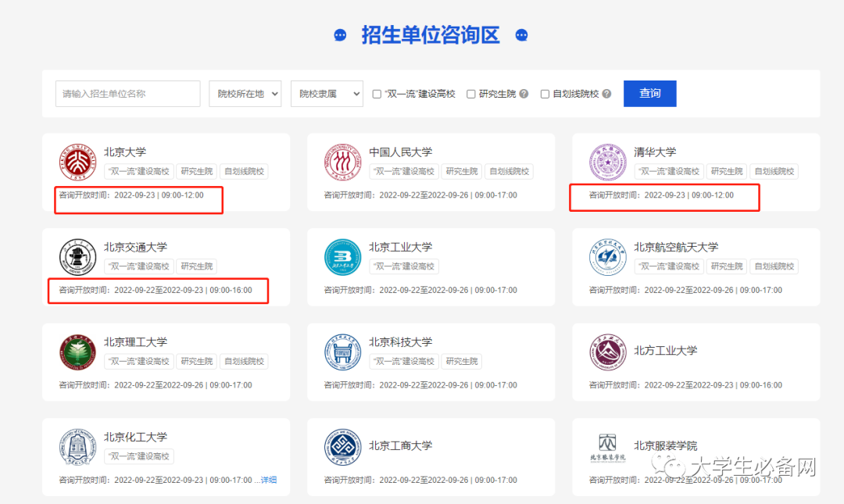Visit the 清华大学 name link
The image size is (844, 504).
655,152
